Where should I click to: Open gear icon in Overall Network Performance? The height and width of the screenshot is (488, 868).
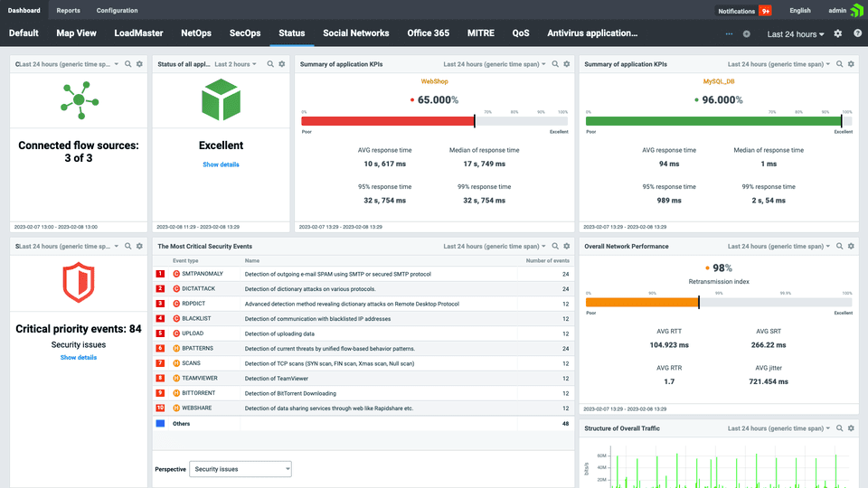click(x=851, y=246)
